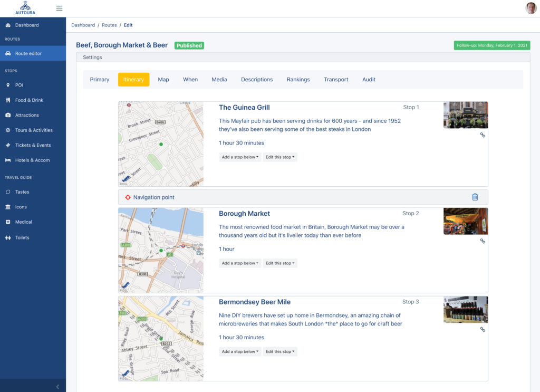Delete the Navigation point with trash icon

475,197
